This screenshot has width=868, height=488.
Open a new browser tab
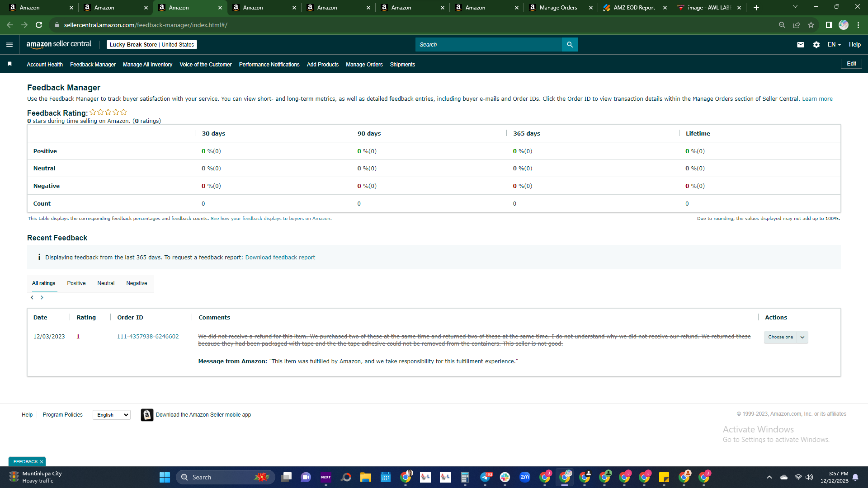point(756,8)
